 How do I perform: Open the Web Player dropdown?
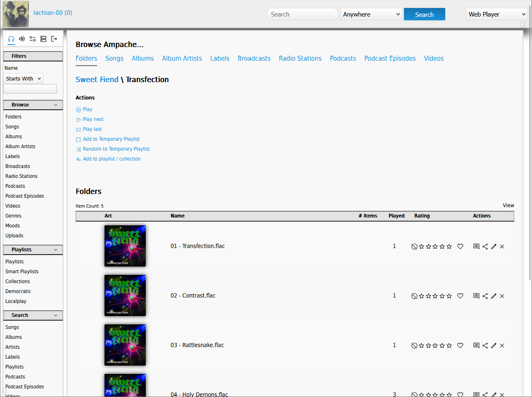point(497,14)
